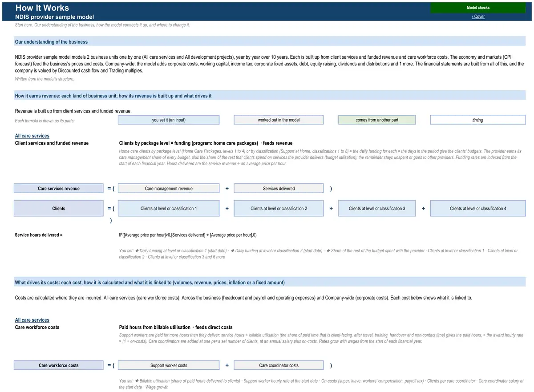Click the 'Care workforce costs' row label text
The image size is (534, 392).
(37, 327)
